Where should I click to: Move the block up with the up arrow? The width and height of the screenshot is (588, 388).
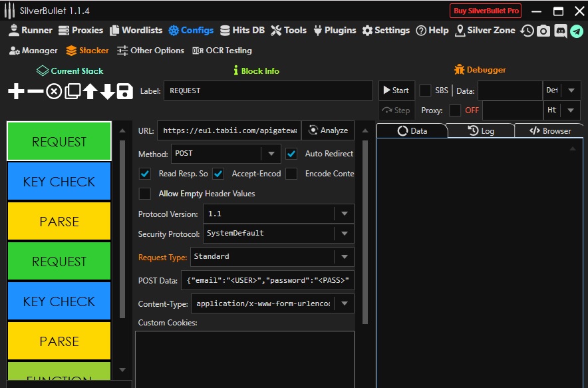(90, 91)
